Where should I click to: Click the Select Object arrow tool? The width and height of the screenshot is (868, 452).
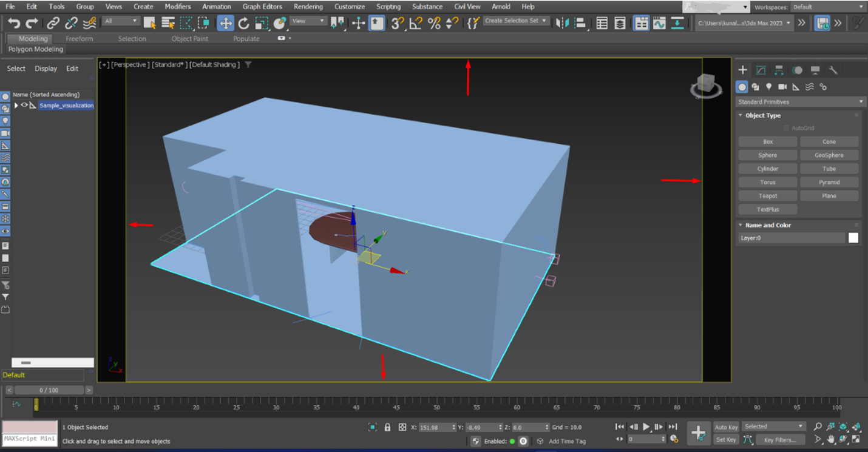(x=149, y=23)
